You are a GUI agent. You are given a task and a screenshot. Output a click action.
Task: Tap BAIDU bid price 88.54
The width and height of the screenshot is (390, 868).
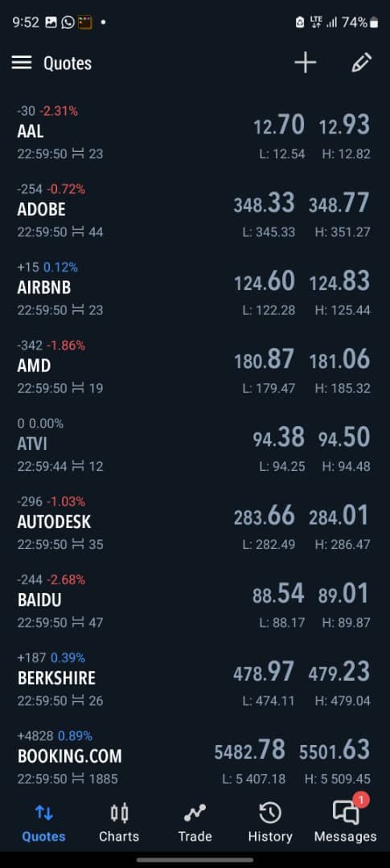tap(279, 594)
